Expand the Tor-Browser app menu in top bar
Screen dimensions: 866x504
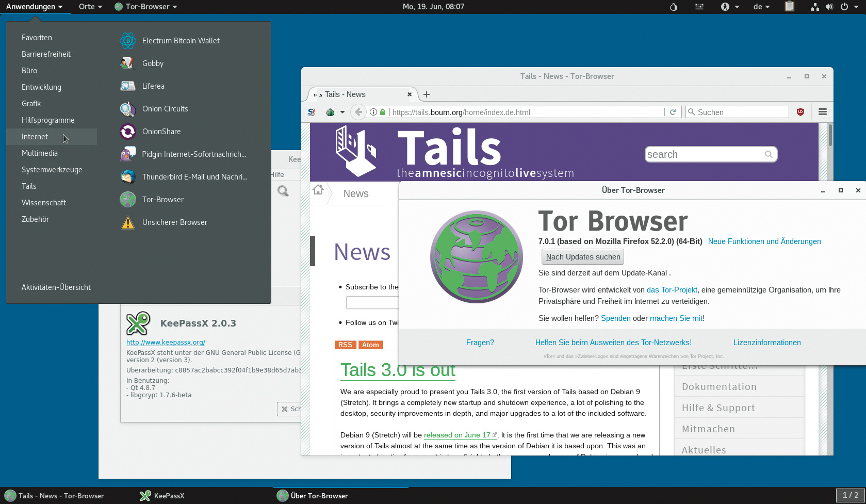point(146,7)
